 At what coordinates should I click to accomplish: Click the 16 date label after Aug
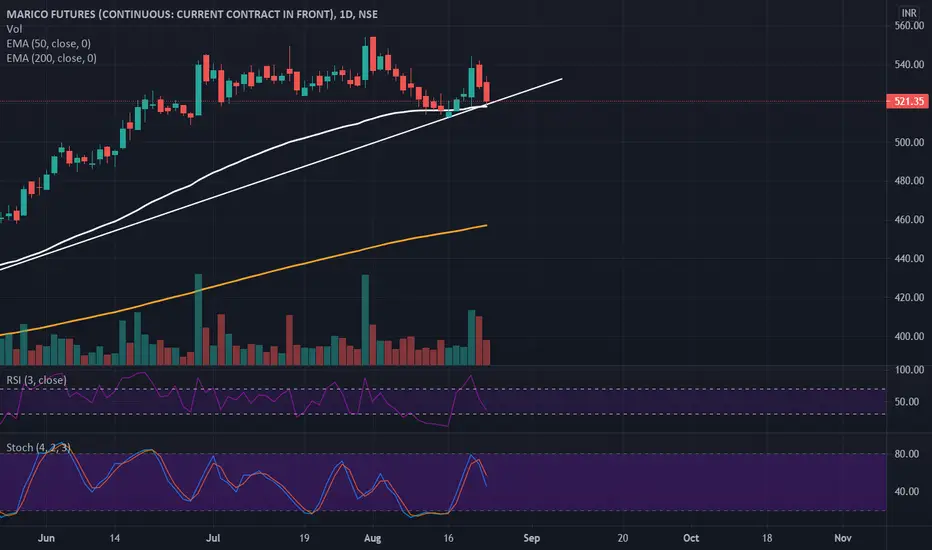[x=448, y=538]
